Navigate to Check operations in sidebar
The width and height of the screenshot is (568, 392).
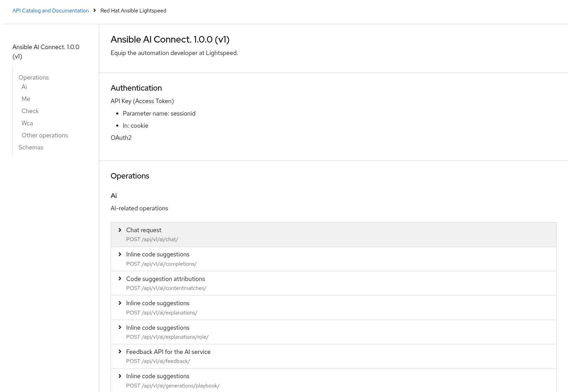click(30, 111)
